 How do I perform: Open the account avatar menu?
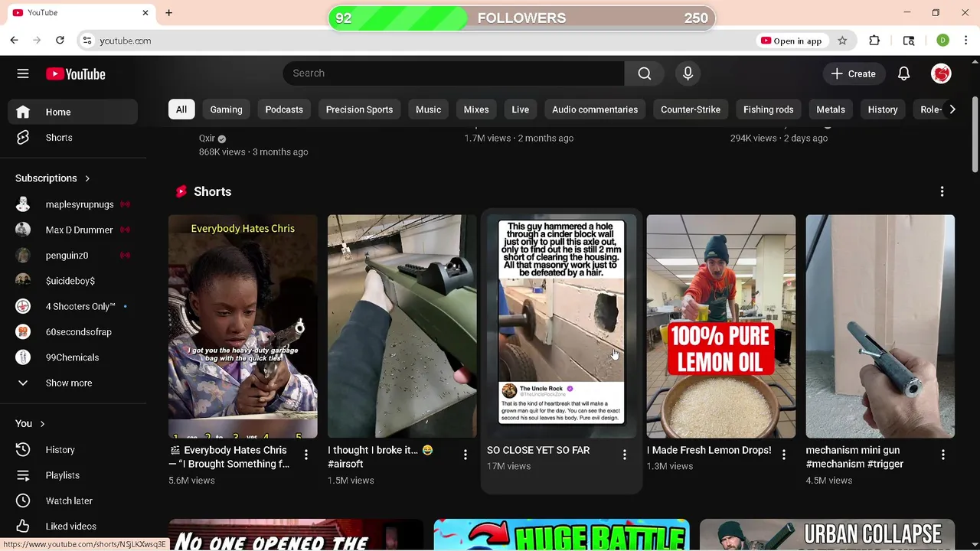click(941, 73)
